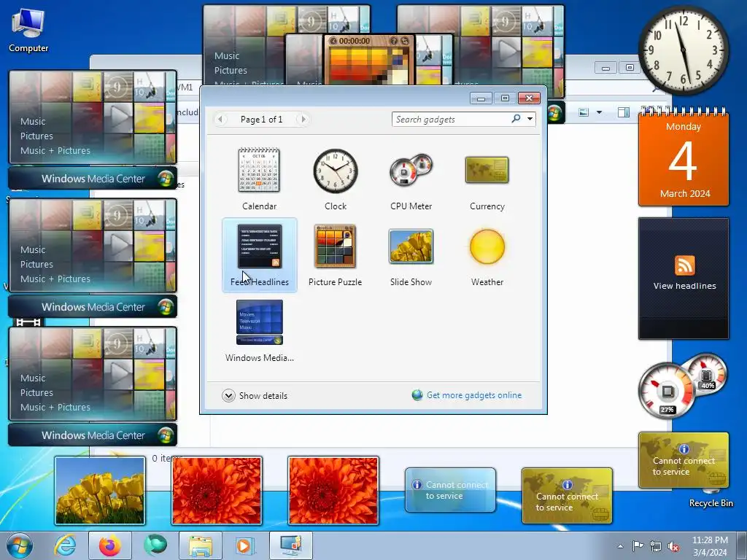The width and height of the screenshot is (747, 560).
Task: Open the teal swirl browser on taskbar
Action: [x=155, y=545]
